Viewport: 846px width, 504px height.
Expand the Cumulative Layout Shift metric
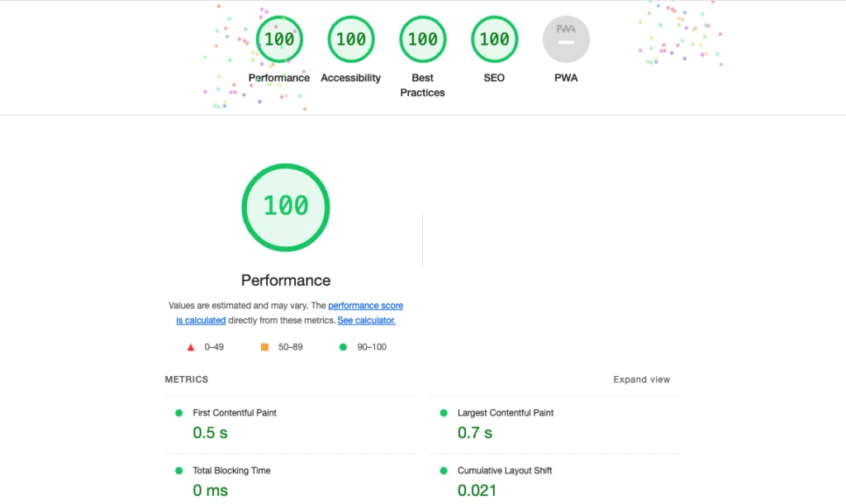[x=505, y=471]
